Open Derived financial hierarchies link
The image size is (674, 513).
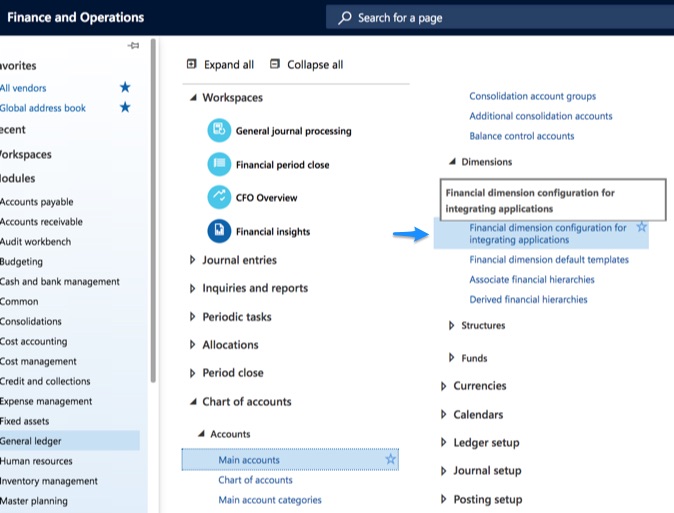[x=528, y=299]
